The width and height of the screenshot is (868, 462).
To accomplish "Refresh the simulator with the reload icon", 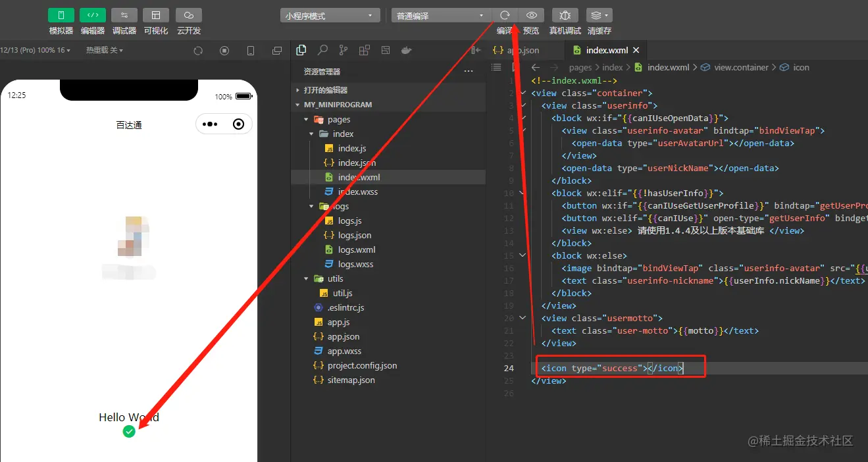I will tap(198, 51).
